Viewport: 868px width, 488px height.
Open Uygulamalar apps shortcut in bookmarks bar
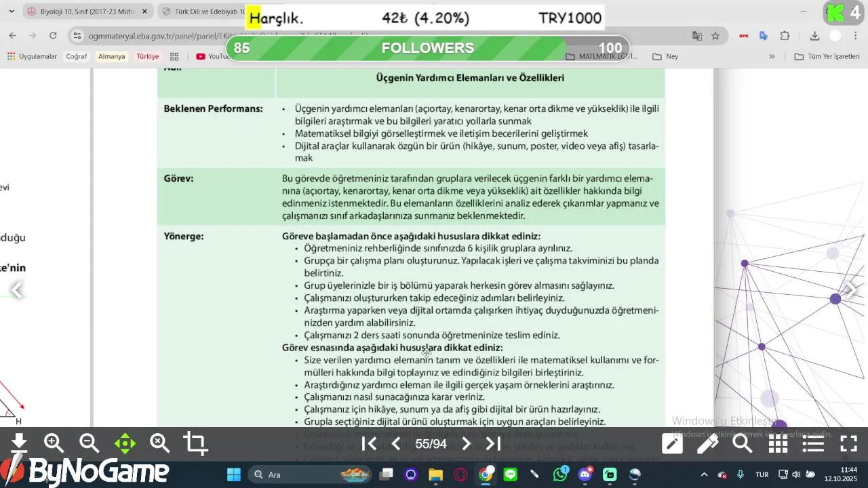click(x=32, y=56)
